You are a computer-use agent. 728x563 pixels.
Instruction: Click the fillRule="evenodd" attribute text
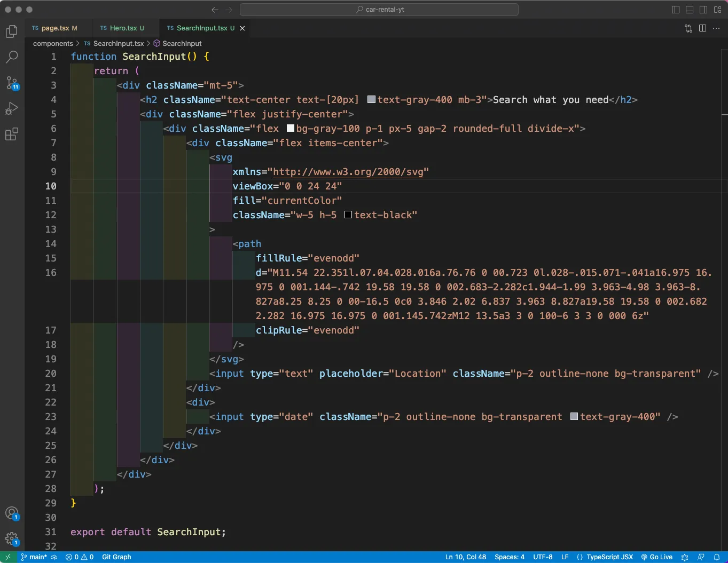(308, 258)
